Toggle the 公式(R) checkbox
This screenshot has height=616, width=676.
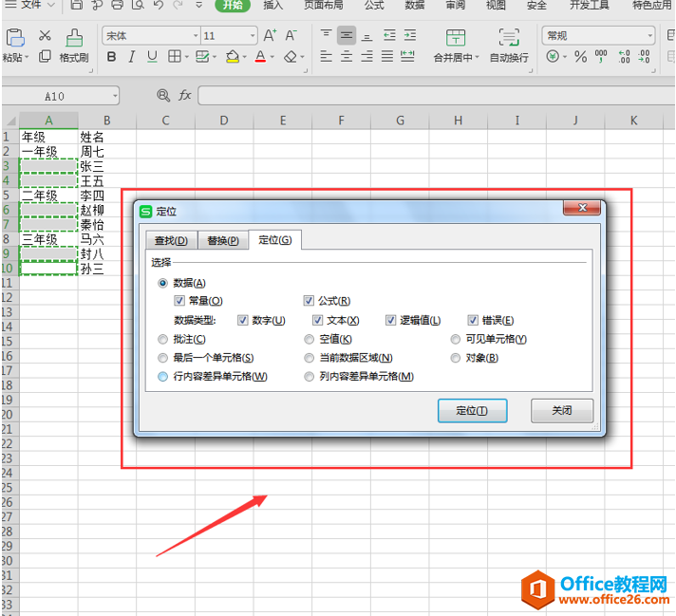point(309,301)
